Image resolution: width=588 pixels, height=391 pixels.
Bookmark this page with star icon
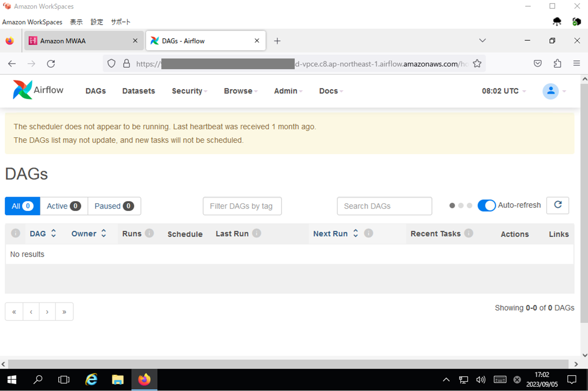pos(477,64)
